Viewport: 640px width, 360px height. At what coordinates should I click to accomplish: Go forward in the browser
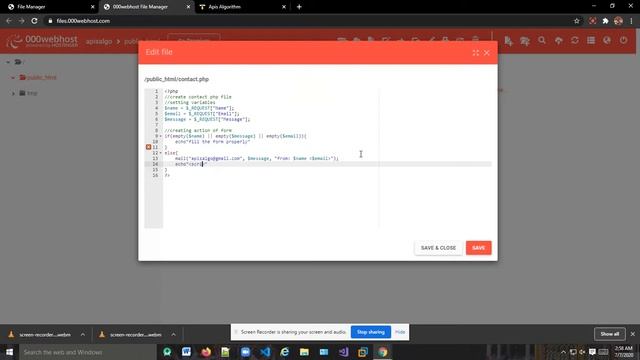point(22,21)
